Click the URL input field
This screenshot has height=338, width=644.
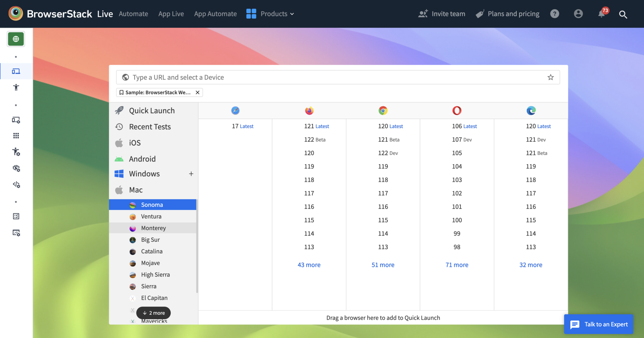[x=314, y=77]
